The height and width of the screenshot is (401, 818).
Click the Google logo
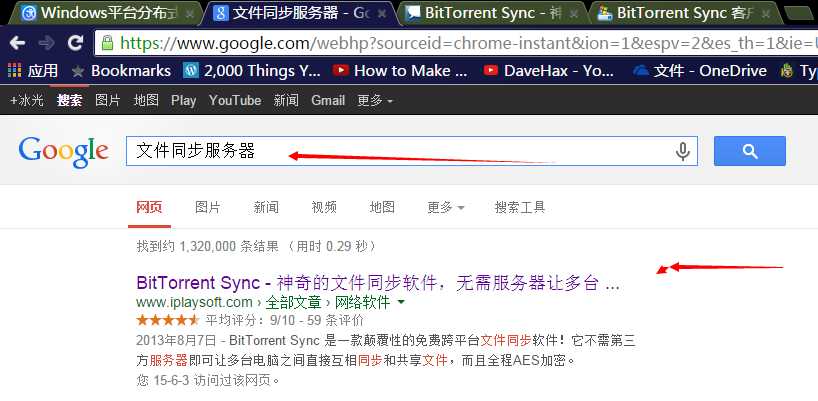(x=64, y=152)
